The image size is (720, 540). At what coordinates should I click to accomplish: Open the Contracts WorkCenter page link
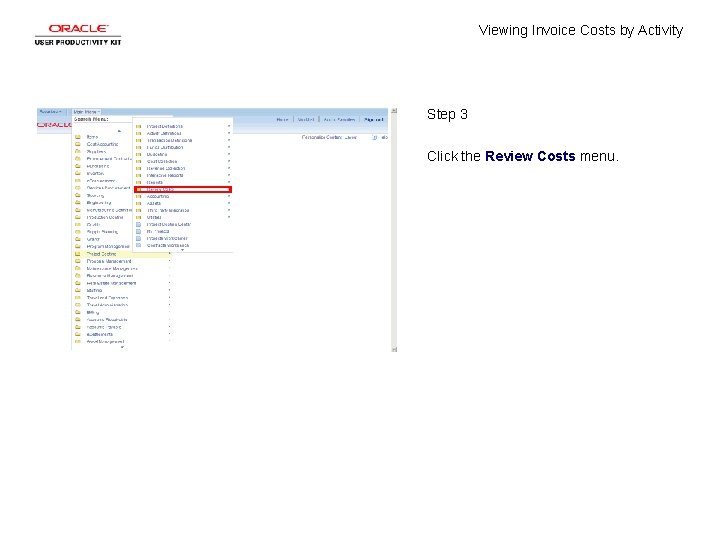(x=168, y=246)
